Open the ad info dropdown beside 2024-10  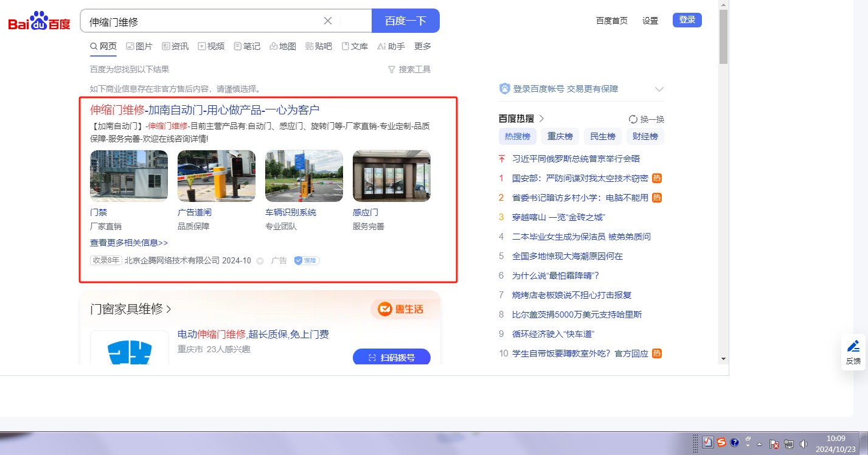260,261
